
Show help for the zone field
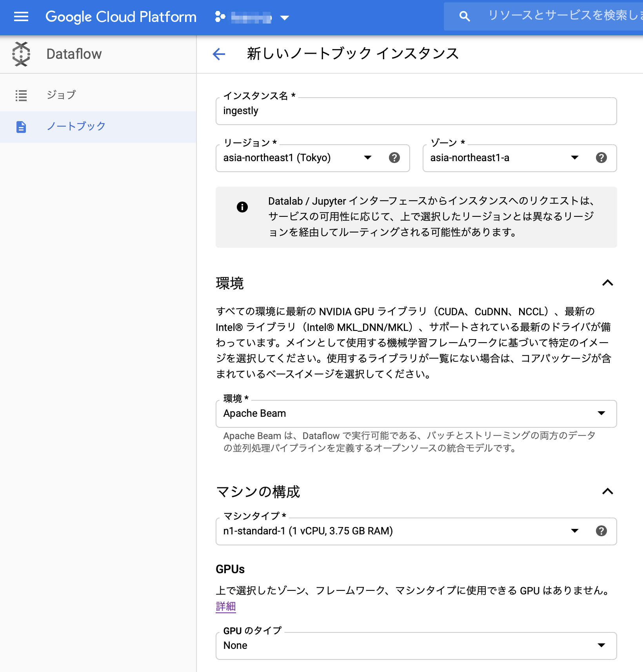pos(601,158)
